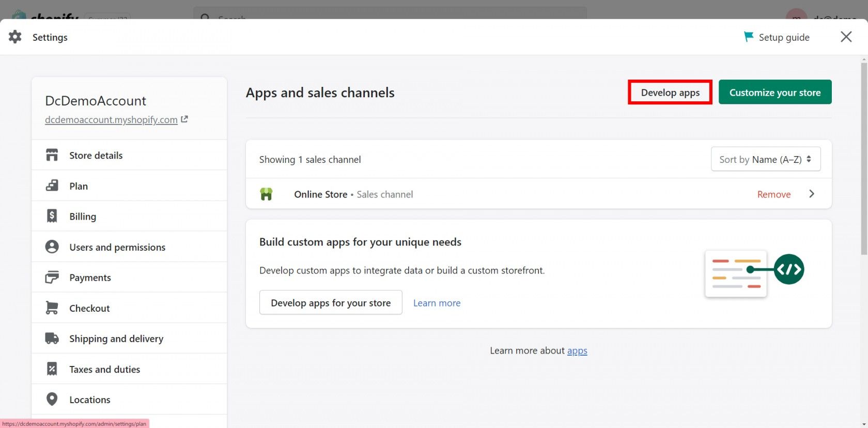Close the Settings panel with X
The height and width of the screenshot is (428, 868).
point(846,37)
